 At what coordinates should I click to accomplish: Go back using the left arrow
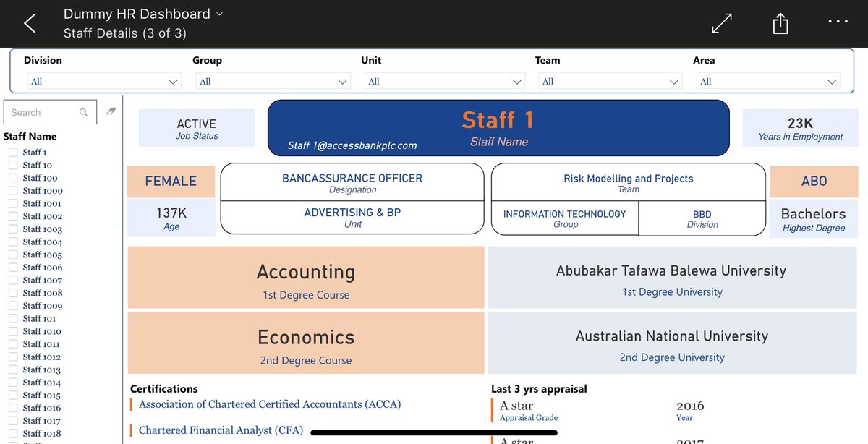(30, 23)
